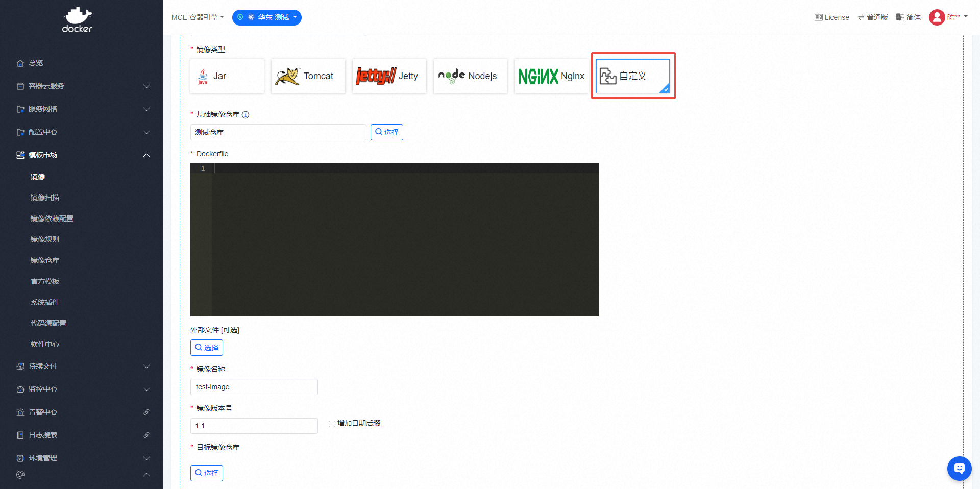Click the docker logo in sidebar

(x=77, y=19)
